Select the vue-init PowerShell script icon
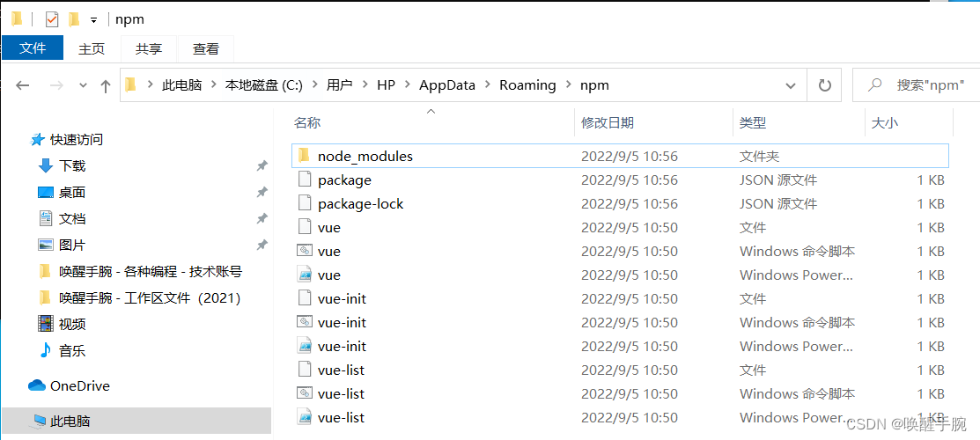980x440 pixels. click(x=305, y=346)
